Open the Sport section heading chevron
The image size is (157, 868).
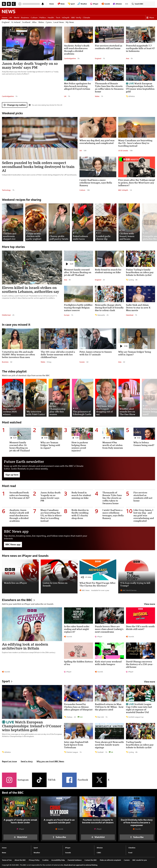point(12,681)
